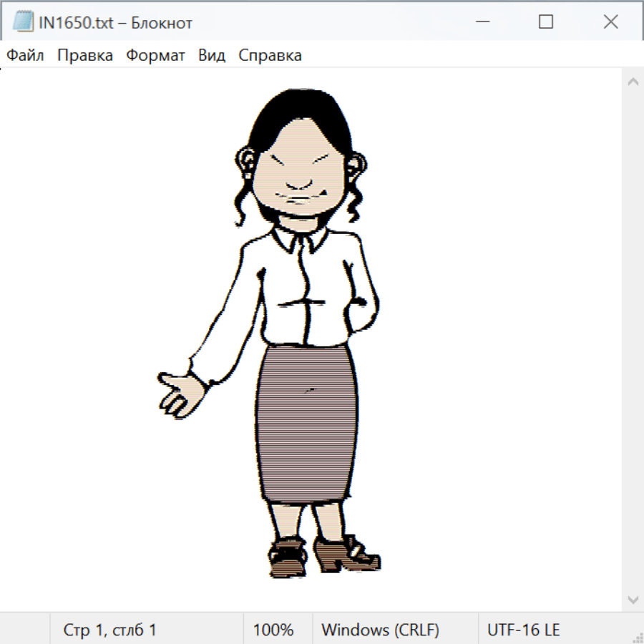Minimize the Notepad window
This screenshot has height=644, width=644.
tap(480, 22)
